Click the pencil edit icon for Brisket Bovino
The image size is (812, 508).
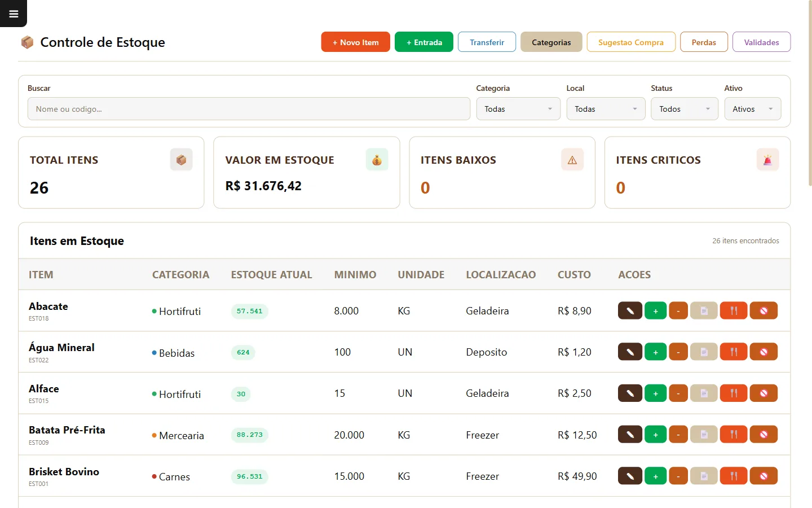tap(630, 476)
